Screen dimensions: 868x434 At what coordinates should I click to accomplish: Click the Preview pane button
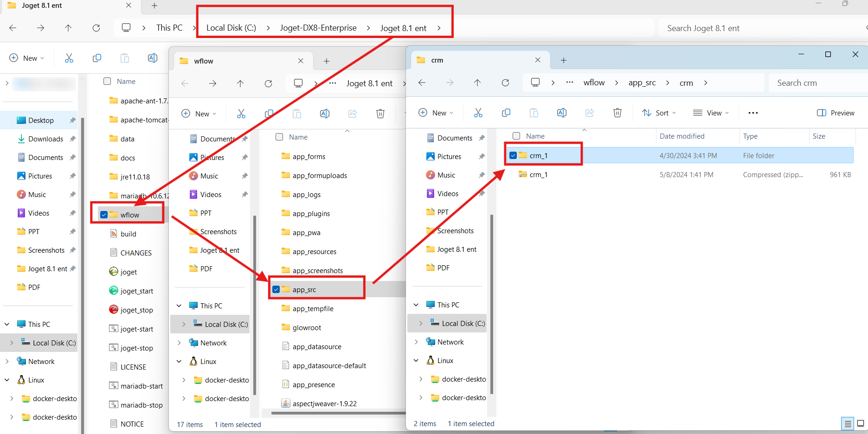tap(836, 113)
